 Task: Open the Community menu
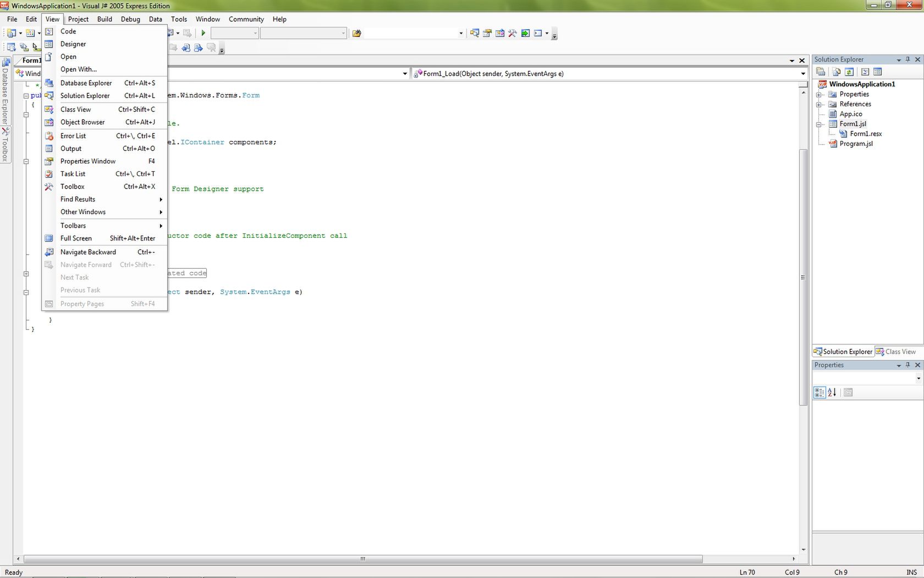[246, 19]
